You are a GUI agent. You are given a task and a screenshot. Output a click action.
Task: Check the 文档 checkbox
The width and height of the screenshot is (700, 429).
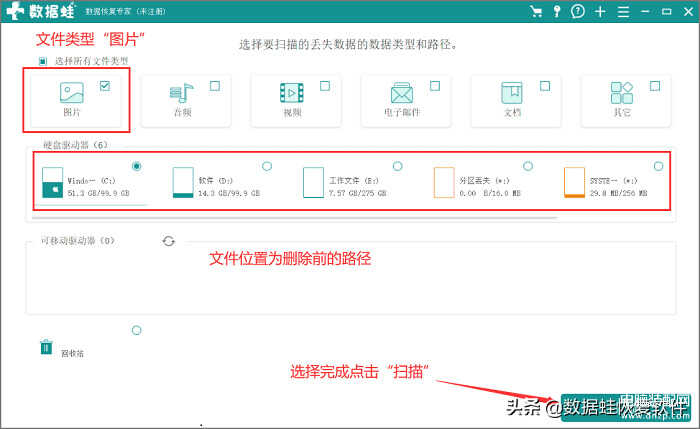(x=545, y=86)
